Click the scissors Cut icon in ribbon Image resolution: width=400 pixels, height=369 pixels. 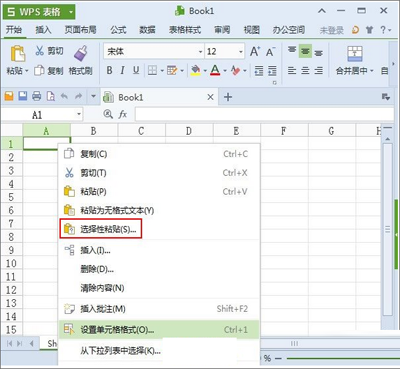(40, 51)
